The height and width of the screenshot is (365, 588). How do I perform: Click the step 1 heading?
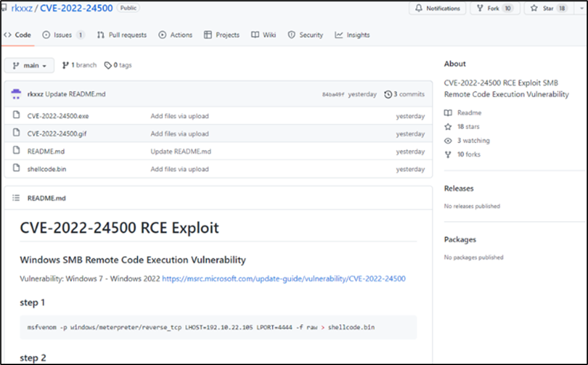coord(32,302)
